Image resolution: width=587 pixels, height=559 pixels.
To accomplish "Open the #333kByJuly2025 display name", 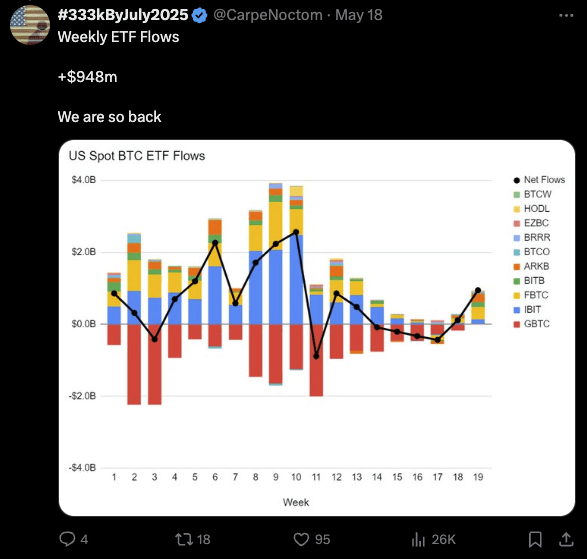I will pyautogui.click(x=123, y=15).
